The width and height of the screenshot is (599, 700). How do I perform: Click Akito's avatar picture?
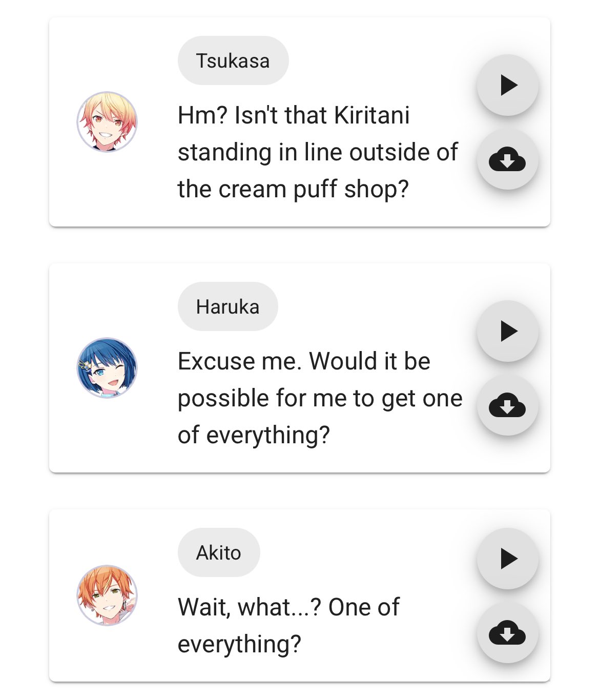click(107, 595)
